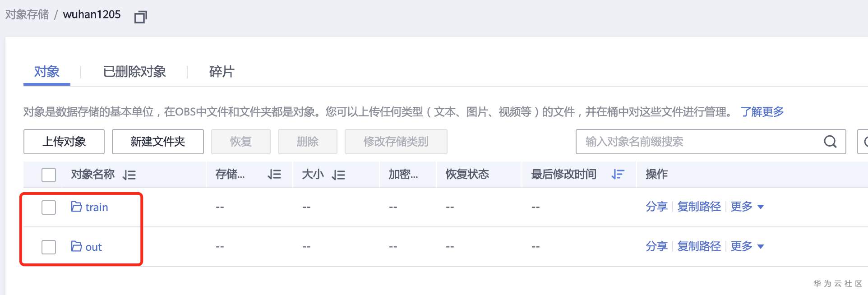868x295 pixels.
Task: Sort by last modified time icon
Action: pyautogui.click(x=618, y=175)
